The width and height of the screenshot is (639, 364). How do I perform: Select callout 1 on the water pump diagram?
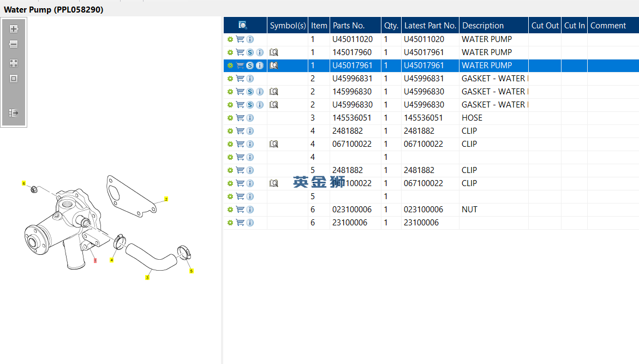(x=95, y=260)
